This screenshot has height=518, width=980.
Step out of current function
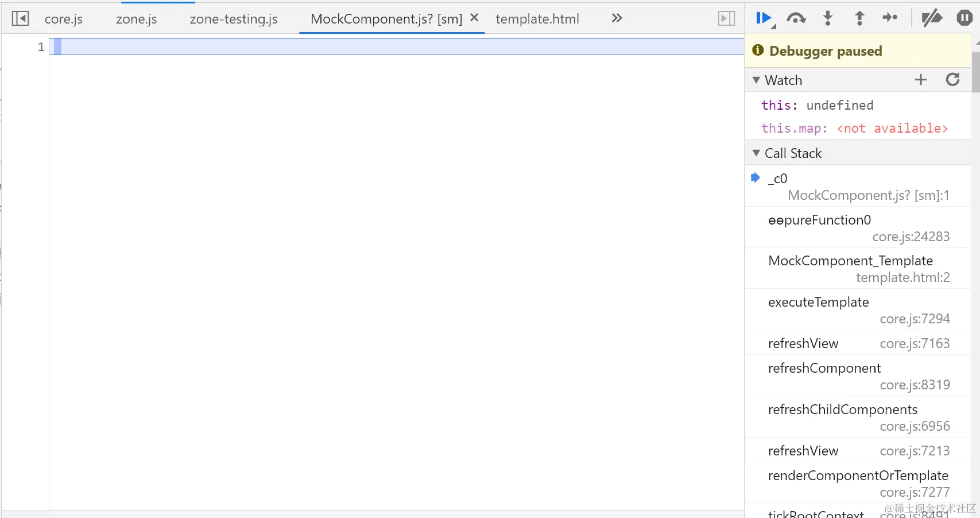(859, 18)
